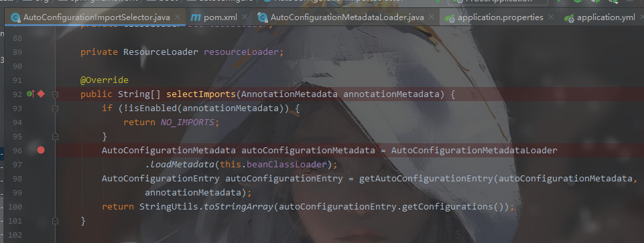This screenshot has height=243, width=644.
Task: Click the String[] return type on line 92
Action: [139, 94]
